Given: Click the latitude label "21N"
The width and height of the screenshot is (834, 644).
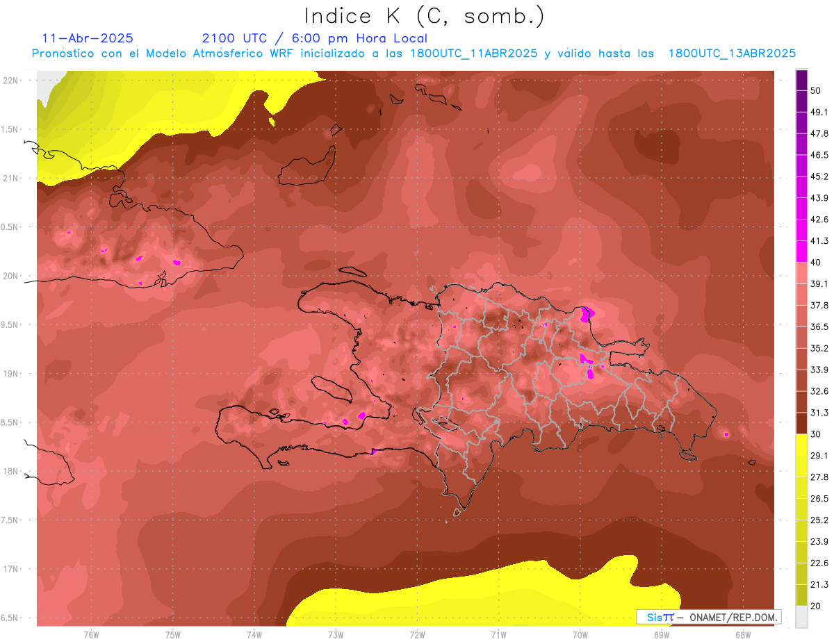Looking at the screenshot, I should coord(11,179).
